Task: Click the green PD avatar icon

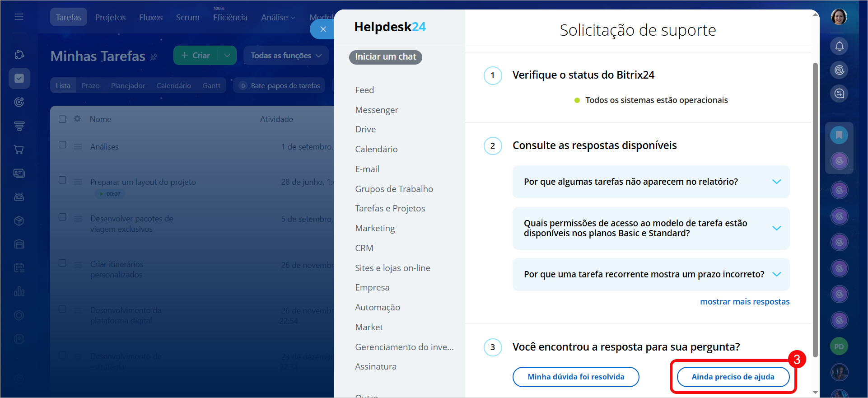Action: point(839,346)
